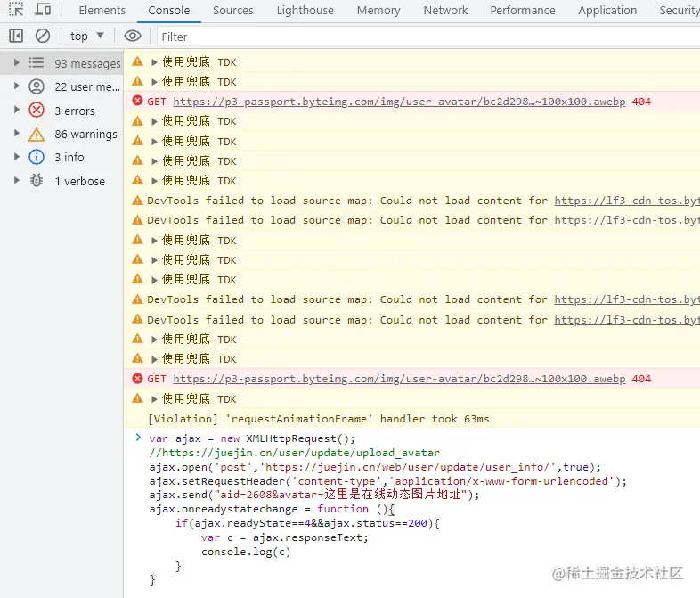Viewport: 700px width, 598px height.
Task: Open the Memory tab
Action: (378, 11)
